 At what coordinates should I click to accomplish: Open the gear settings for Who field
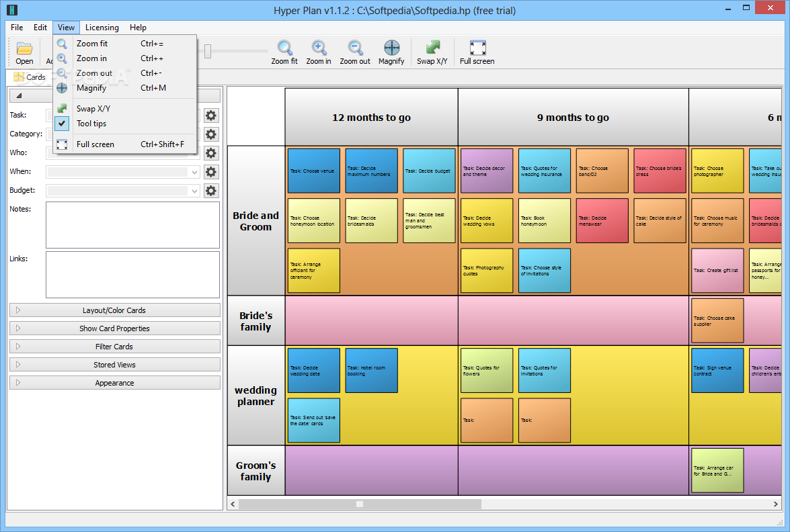point(211,153)
